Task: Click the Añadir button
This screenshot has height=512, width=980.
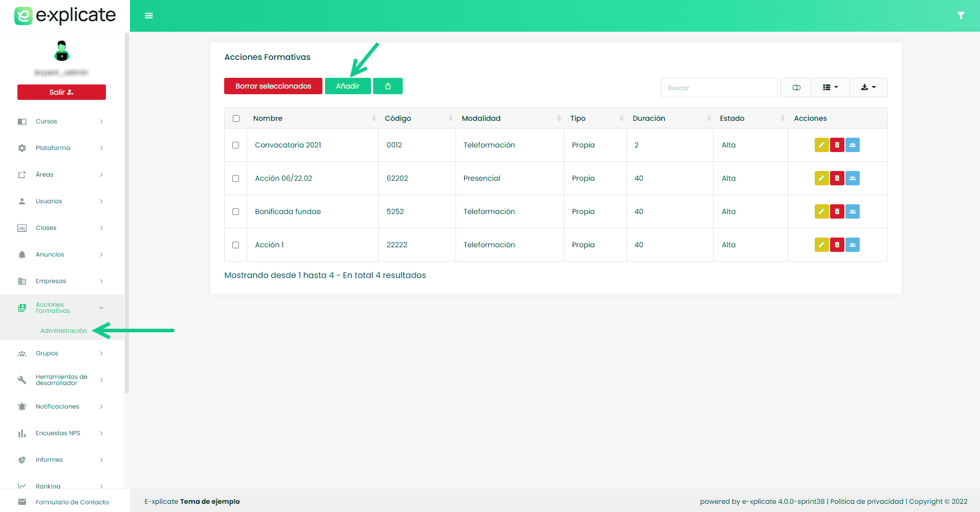Action: 347,86
